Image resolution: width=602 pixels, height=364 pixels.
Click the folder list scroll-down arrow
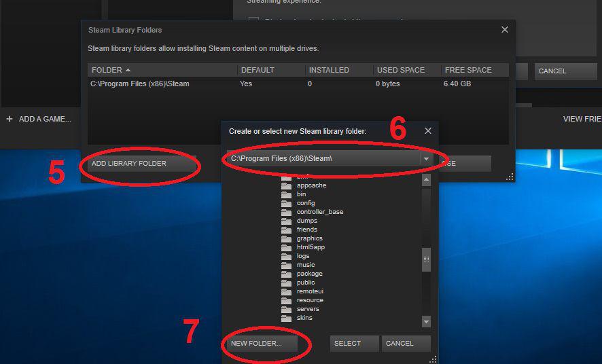[x=426, y=321]
